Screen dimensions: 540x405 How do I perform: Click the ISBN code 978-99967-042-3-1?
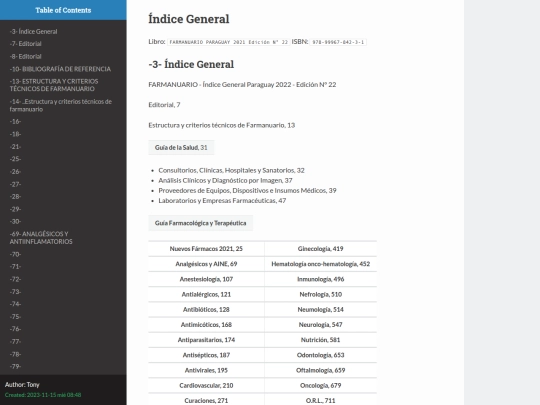pyautogui.click(x=338, y=42)
